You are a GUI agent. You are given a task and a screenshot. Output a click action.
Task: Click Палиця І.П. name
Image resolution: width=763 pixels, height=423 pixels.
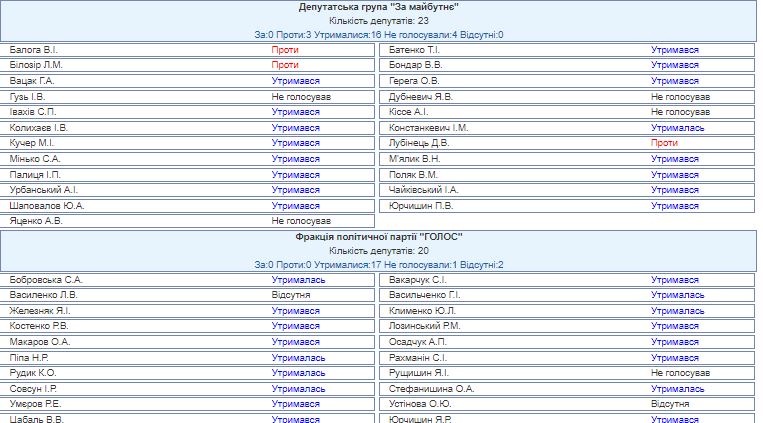click(x=35, y=175)
